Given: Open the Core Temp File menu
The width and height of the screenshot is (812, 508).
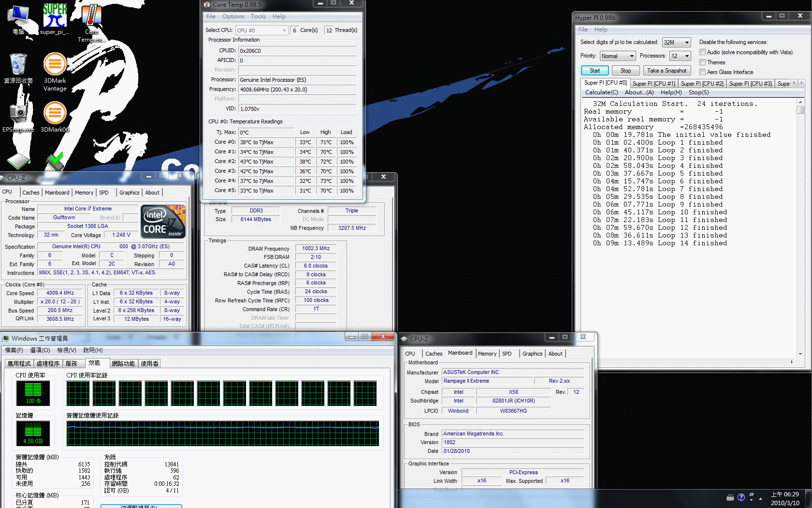Looking at the screenshot, I should [x=211, y=16].
